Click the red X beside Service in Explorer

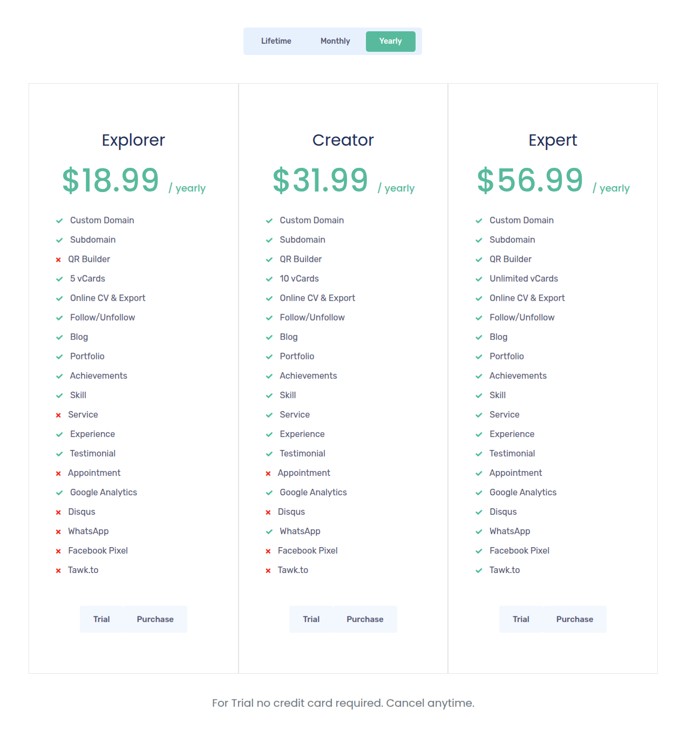(x=58, y=414)
